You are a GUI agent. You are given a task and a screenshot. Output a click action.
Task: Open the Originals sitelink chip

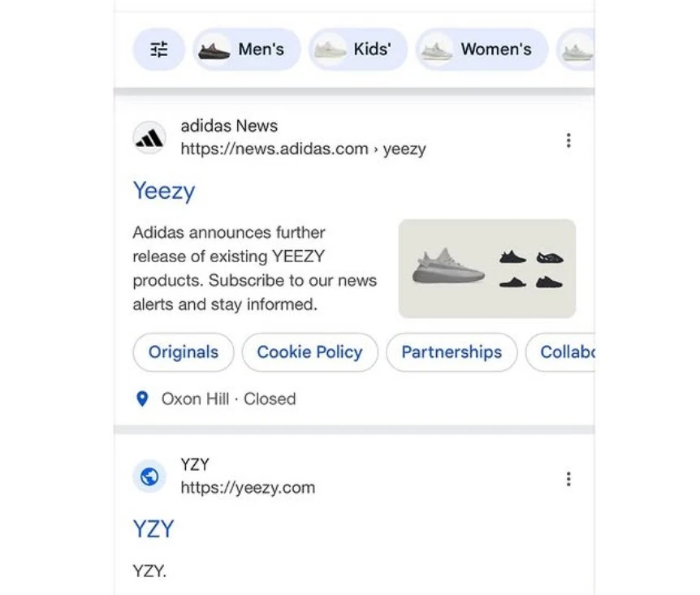(x=183, y=352)
